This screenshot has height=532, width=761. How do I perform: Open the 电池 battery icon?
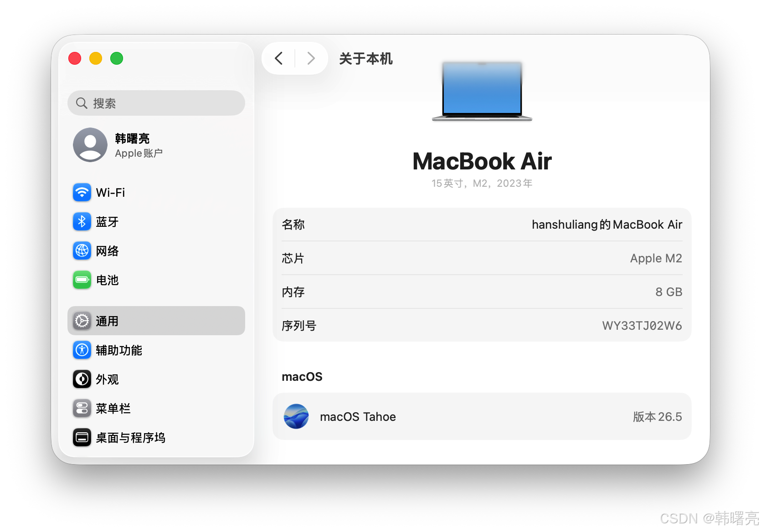[x=82, y=280]
